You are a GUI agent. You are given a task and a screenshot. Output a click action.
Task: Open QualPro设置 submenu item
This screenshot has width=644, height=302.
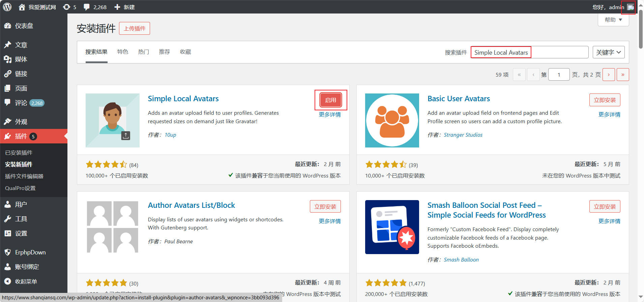click(x=20, y=188)
